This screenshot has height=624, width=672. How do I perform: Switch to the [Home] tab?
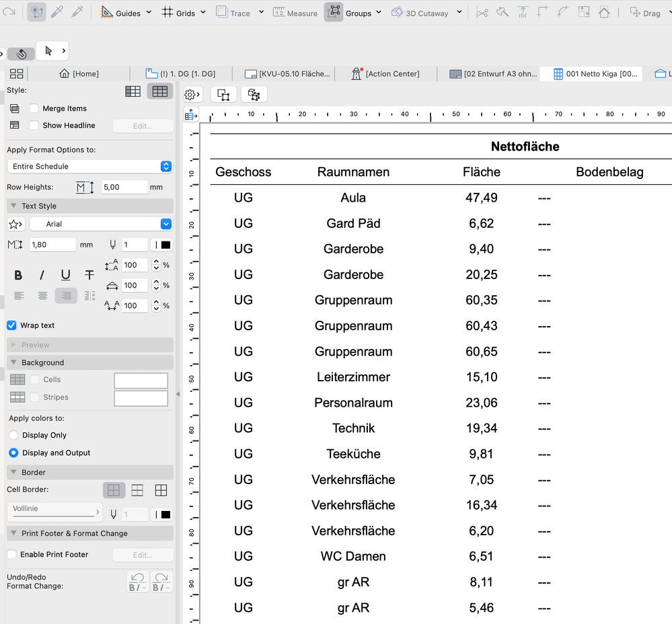[79, 74]
